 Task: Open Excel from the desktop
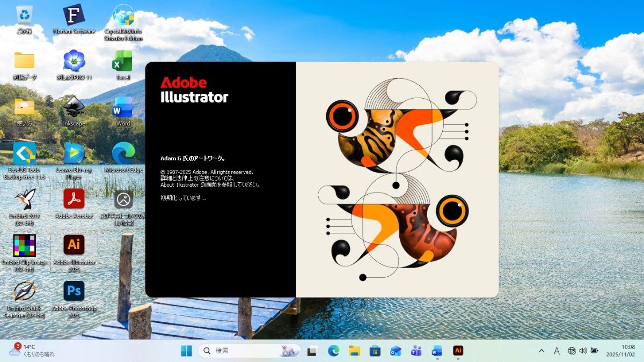[x=122, y=62]
